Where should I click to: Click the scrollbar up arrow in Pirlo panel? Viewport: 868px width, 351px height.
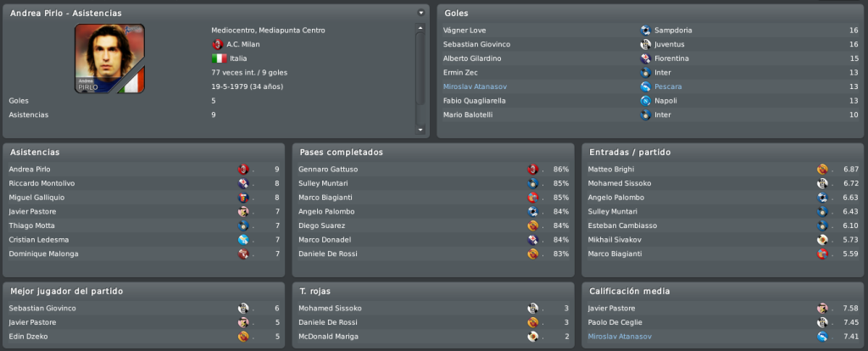(x=420, y=27)
